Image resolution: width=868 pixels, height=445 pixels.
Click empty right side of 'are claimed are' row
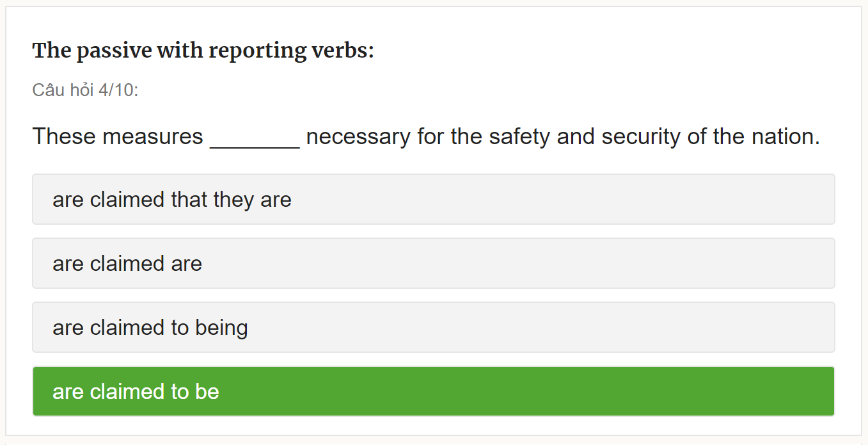pyautogui.click(x=640, y=263)
